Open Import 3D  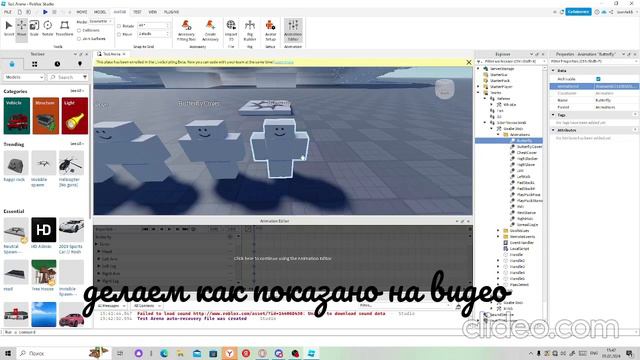tap(231, 30)
